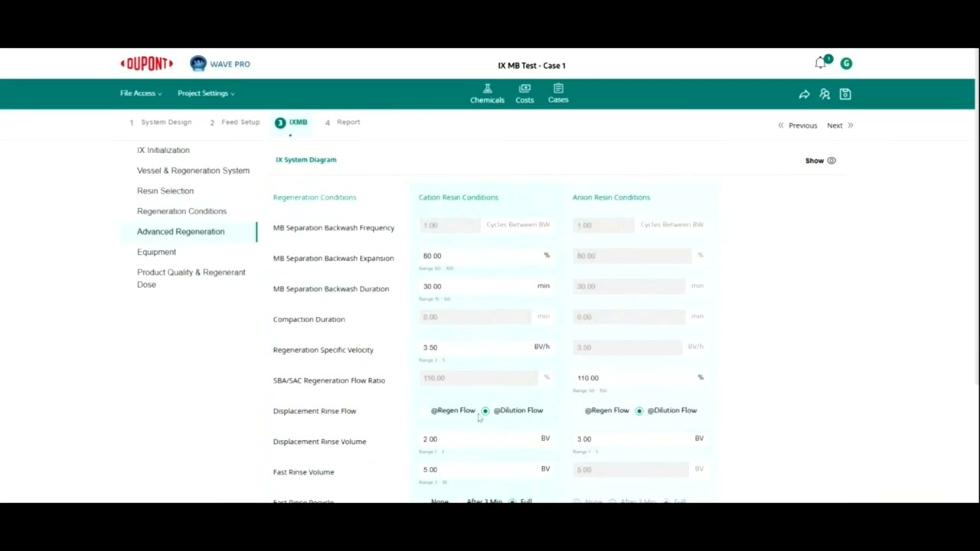
Task: Open Resin Selection in sidebar
Action: (x=165, y=191)
